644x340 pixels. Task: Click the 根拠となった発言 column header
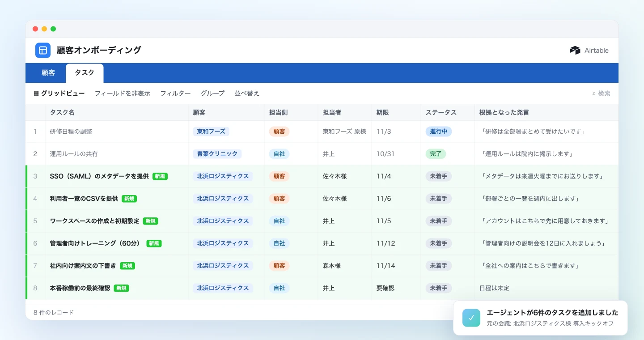tap(547, 112)
